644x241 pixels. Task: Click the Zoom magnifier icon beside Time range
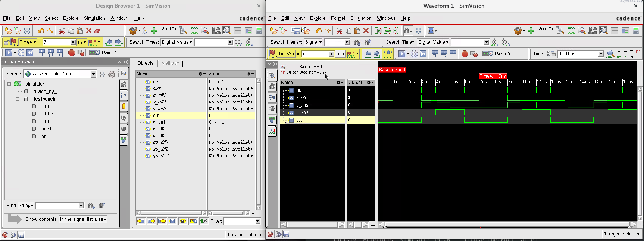click(x=610, y=54)
